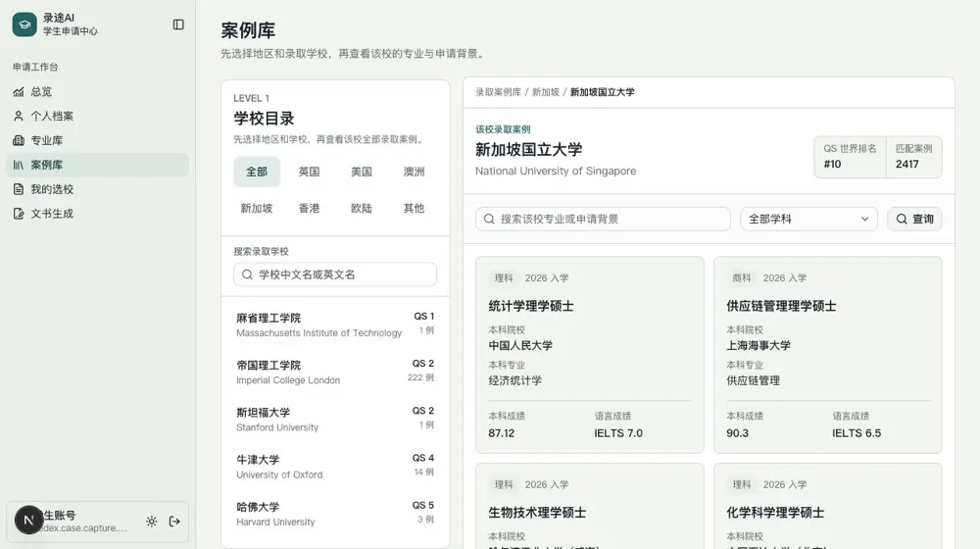
Task: Open 总览 in the sidebar
Action: point(97,92)
